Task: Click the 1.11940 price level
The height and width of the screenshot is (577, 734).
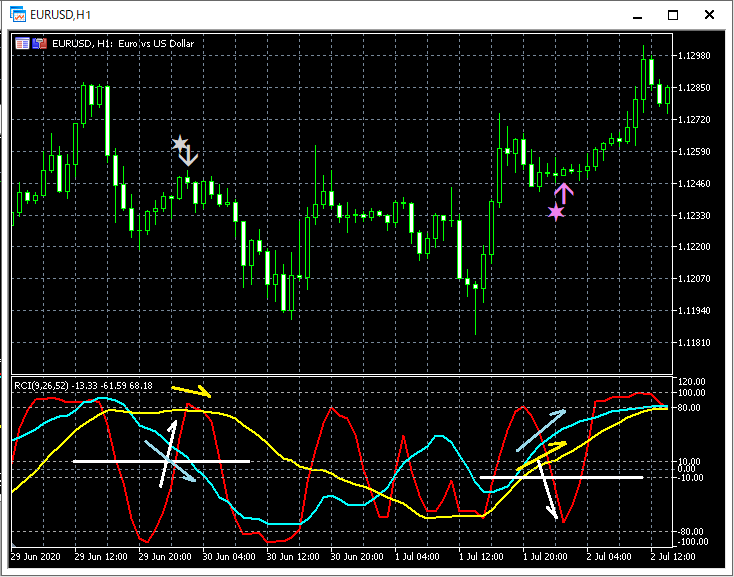Action: pos(694,310)
